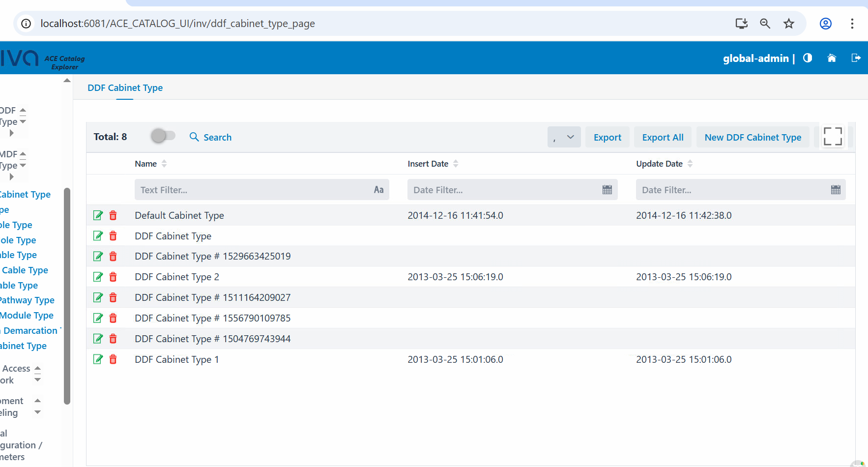
Task: Click the logout icon in header
Action: pos(856,58)
